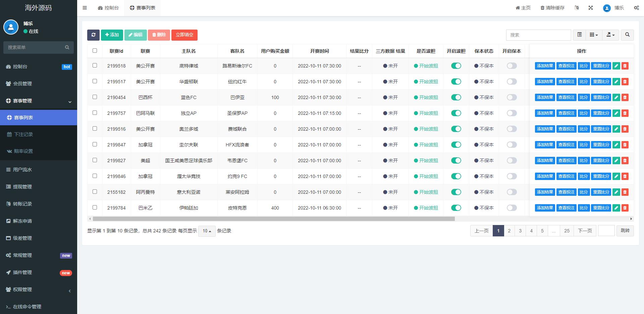Enable 开启保本 toggle for match 2190454

click(512, 97)
